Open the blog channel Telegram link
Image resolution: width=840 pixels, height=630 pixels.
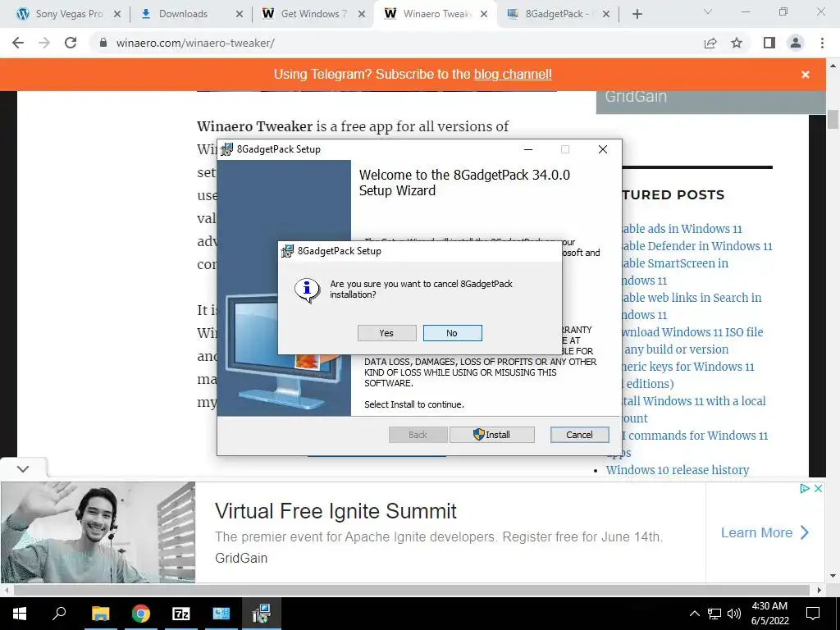513,75
